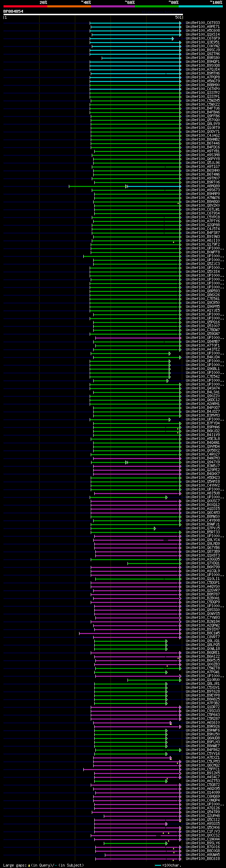Open hit UniRef100_C7E541
226x868 pixels.
203,299
